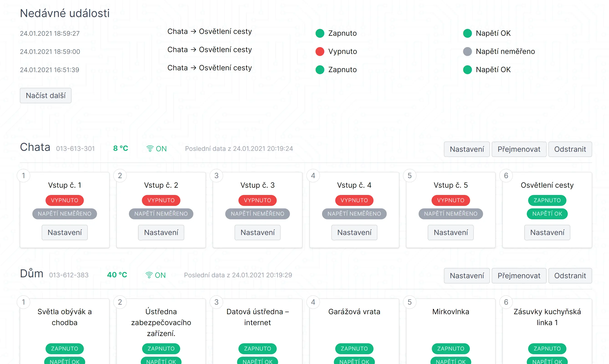The image size is (609, 364).
Task: Click the NAPĚTÍ NEMĚŘENO badge on Vstup č. 5
Action: 451,214
